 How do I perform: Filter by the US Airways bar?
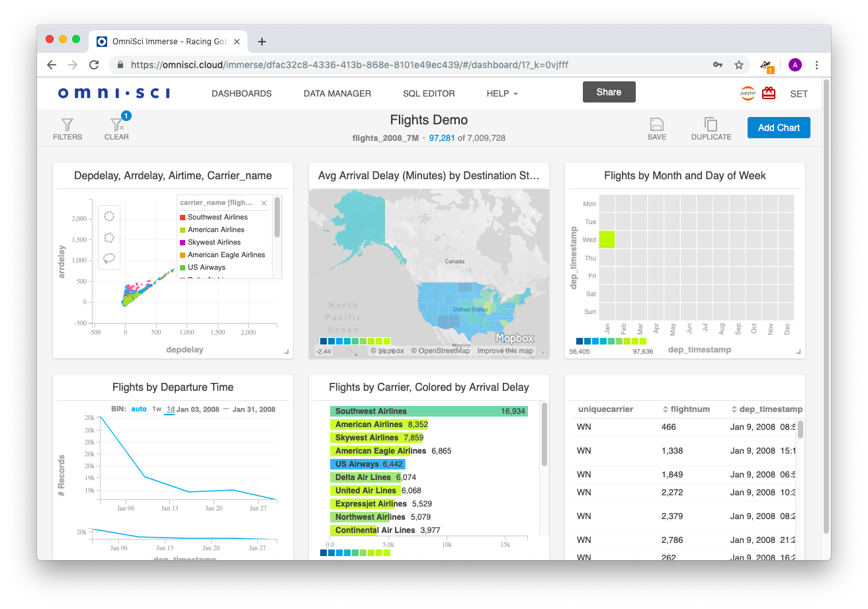pos(367,464)
